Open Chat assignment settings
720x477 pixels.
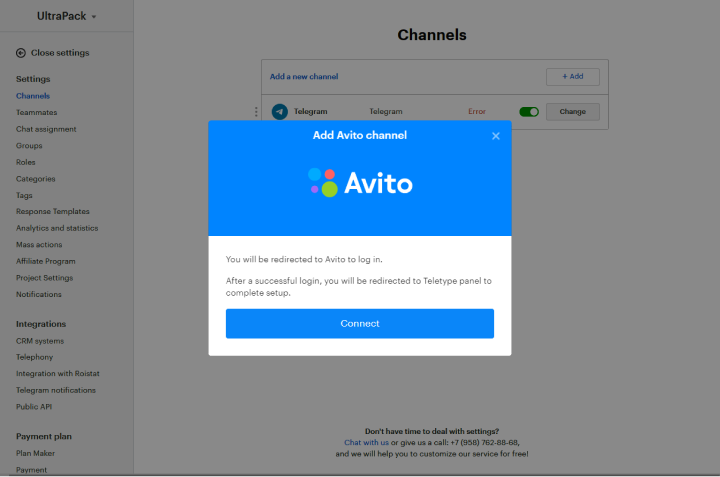[x=46, y=129]
